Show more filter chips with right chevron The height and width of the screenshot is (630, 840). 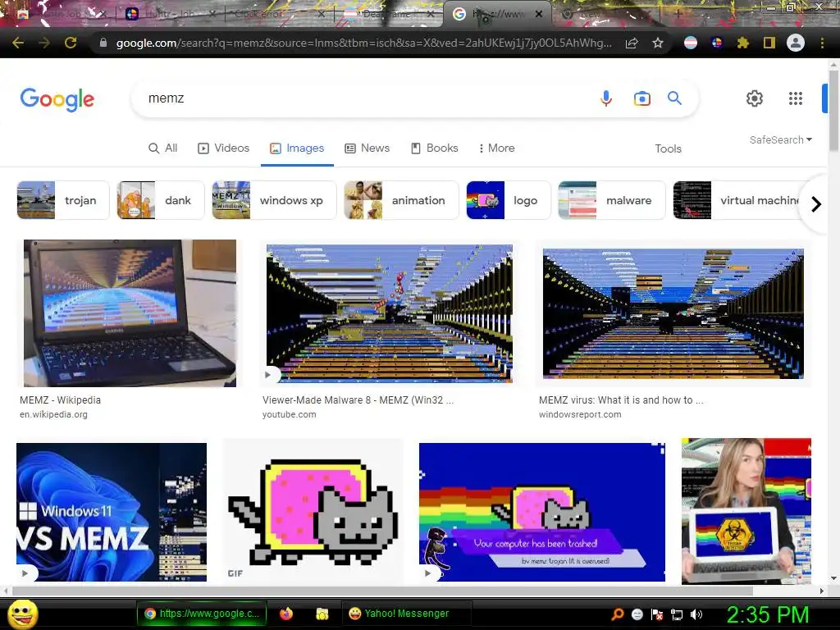[816, 204]
